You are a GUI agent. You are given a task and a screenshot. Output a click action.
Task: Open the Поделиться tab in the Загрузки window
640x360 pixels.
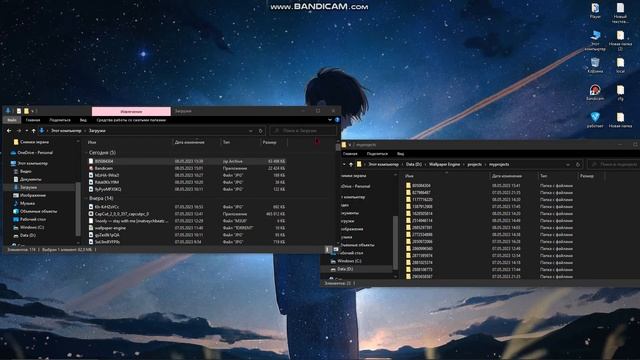(x=60, y=120)
